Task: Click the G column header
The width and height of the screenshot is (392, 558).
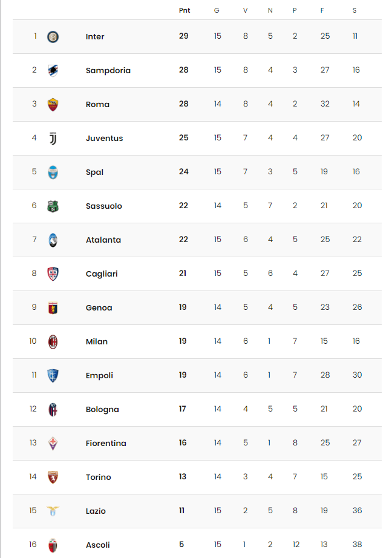Action: pos(217,10)
